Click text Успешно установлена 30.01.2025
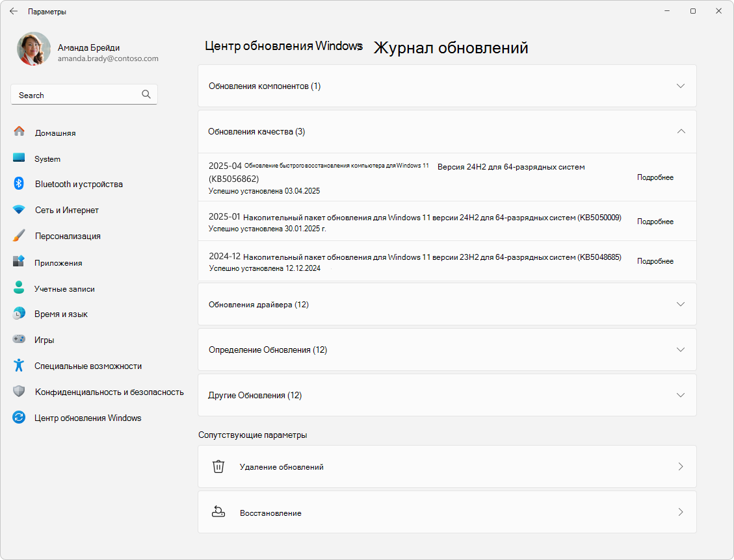 267,229
